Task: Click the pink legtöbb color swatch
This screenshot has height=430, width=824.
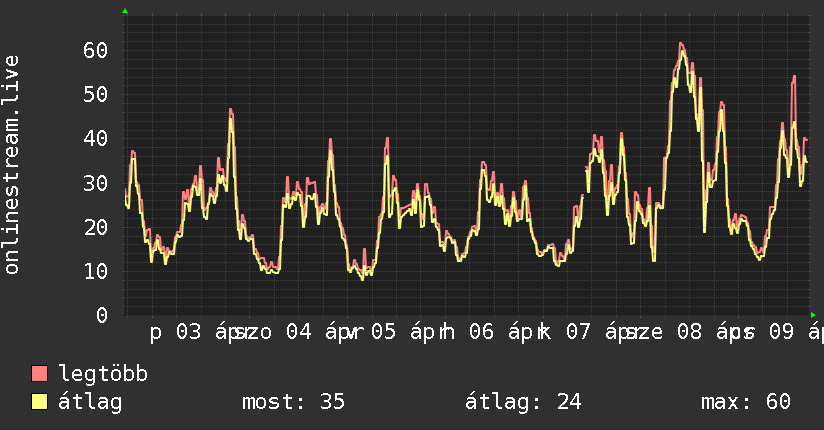Action: pyautogui.click(x=39, y=373)
